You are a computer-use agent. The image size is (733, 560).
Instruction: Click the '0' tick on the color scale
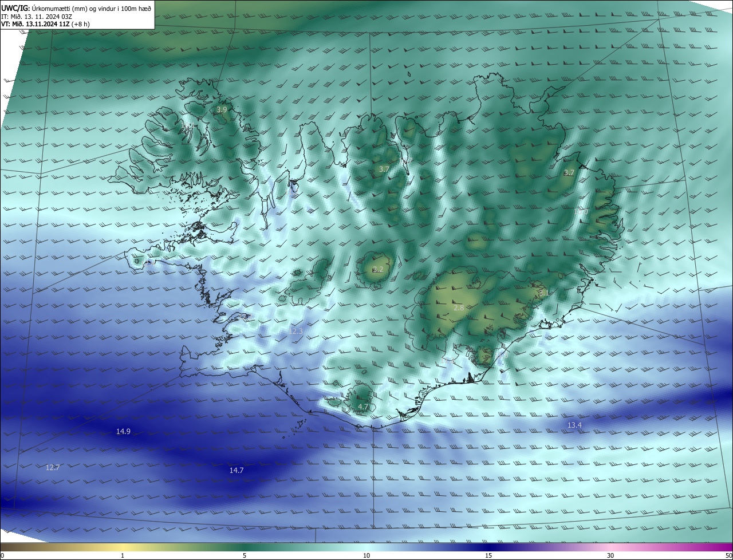2,555
